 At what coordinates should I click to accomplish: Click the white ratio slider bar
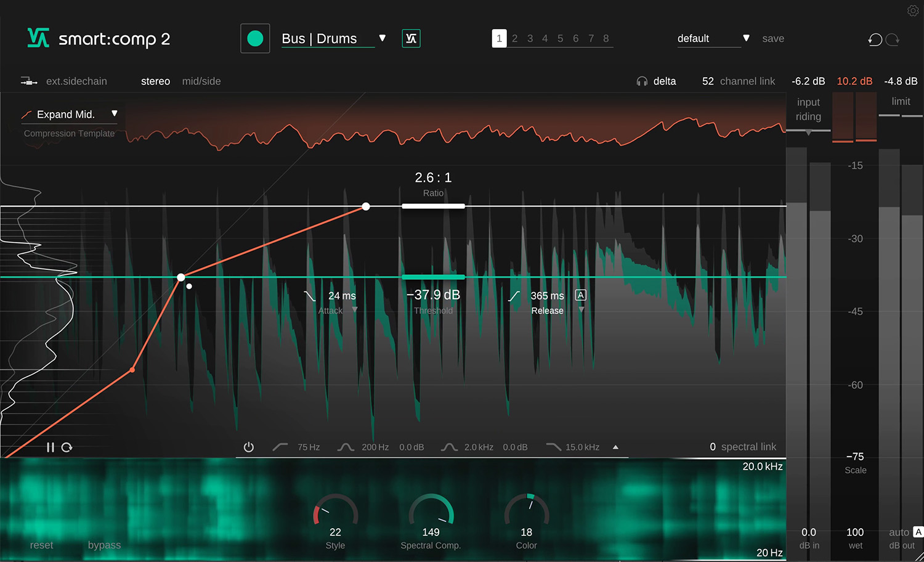click(433, 206)
